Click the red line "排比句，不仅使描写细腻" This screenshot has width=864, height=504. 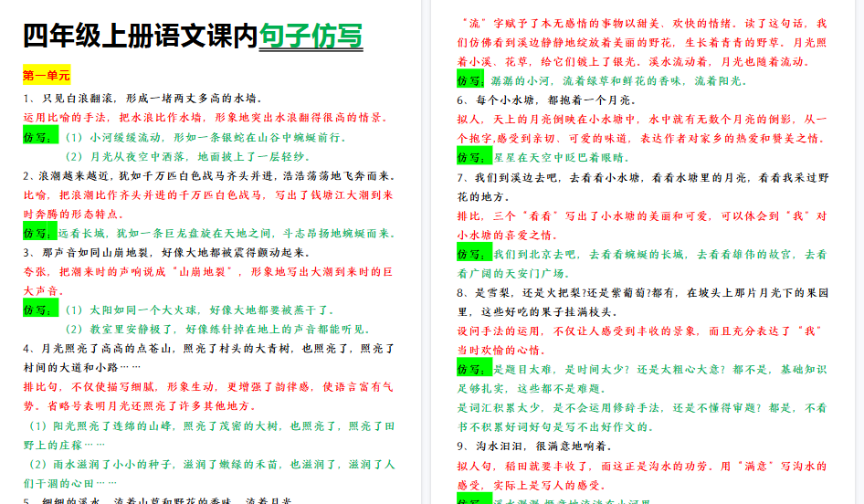pos(208,387)
